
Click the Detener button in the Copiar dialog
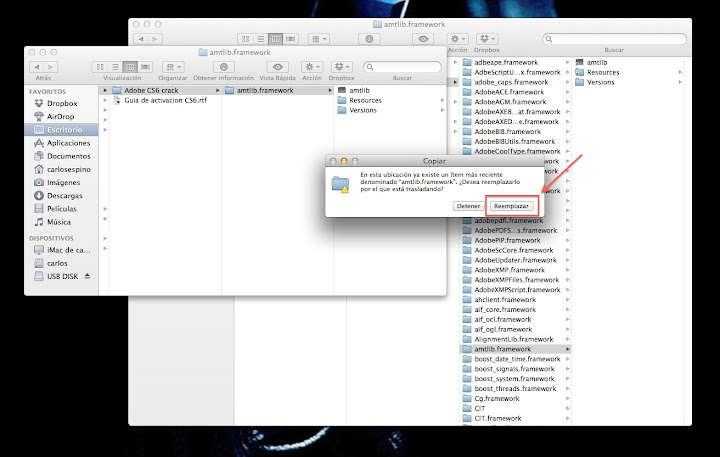pyautogui.click(x=468, y=206)
